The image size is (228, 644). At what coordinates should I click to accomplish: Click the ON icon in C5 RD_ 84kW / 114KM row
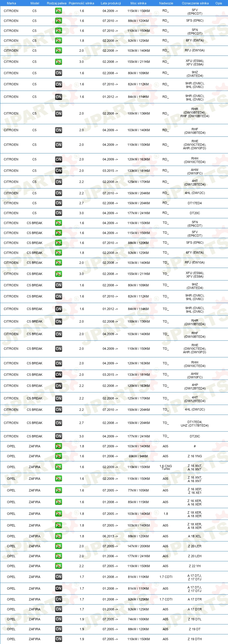click(59, 97)
